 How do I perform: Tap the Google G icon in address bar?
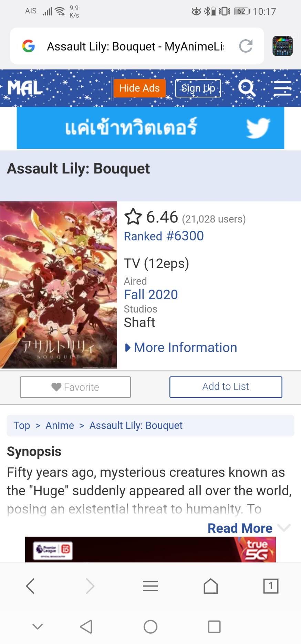click(x=28, y=46)
